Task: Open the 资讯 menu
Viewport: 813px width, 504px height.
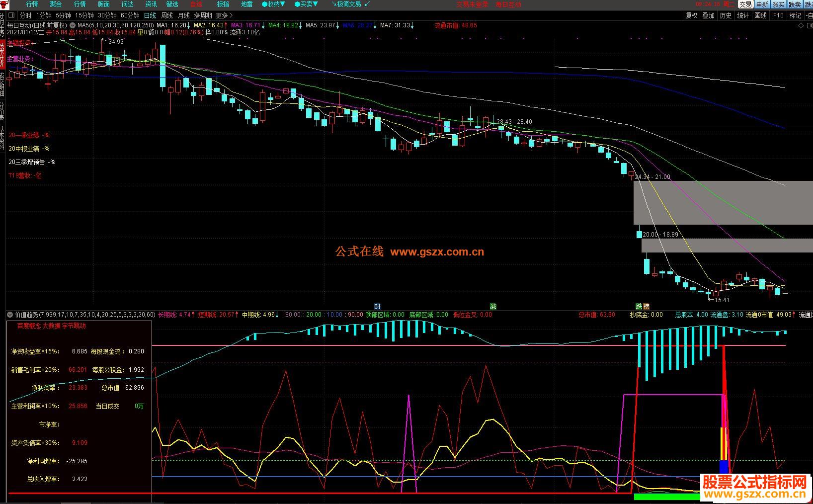Action: (x=151, y=4)
